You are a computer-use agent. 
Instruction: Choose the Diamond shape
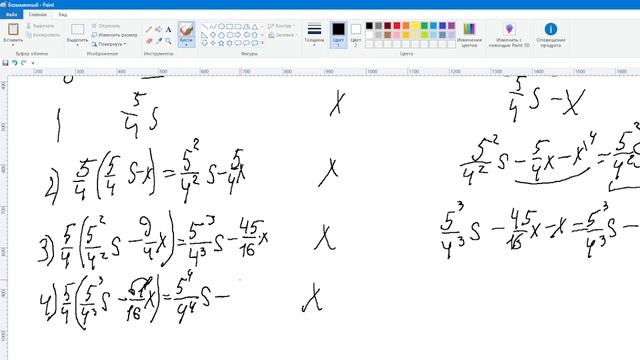coord(213,35)
